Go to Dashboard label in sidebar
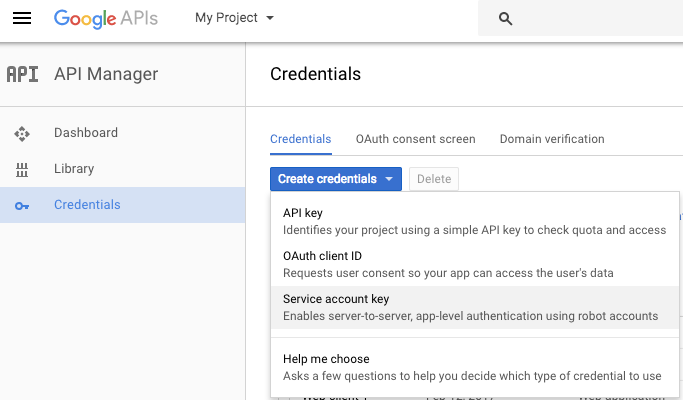This screenshot has height=400, width=683. pos(86,132)
